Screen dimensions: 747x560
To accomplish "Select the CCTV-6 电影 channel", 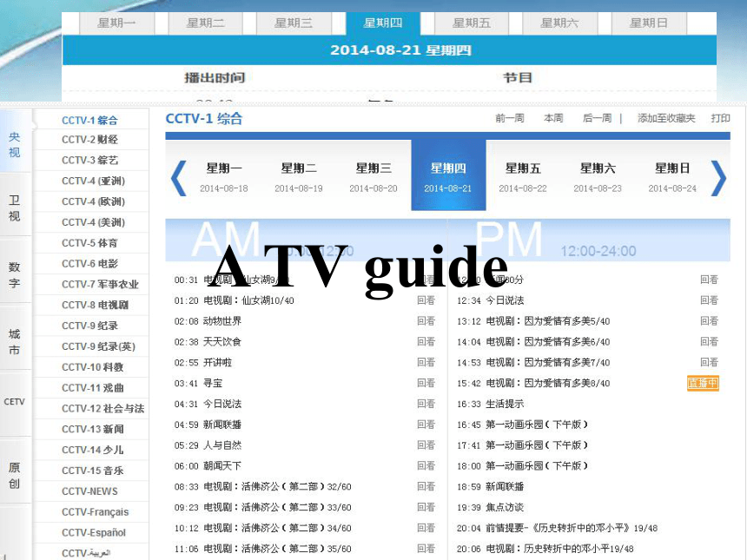I will pyautogui.click(x=89, y=264).
